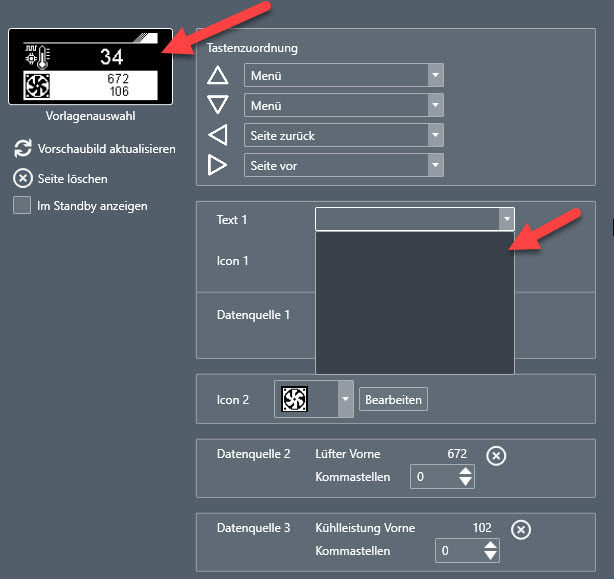The height and width of the screenshot is (579, 614).
Task: Click the Vorschaubild aktualisieren refresh icon
Action: (x=23, y=148)
